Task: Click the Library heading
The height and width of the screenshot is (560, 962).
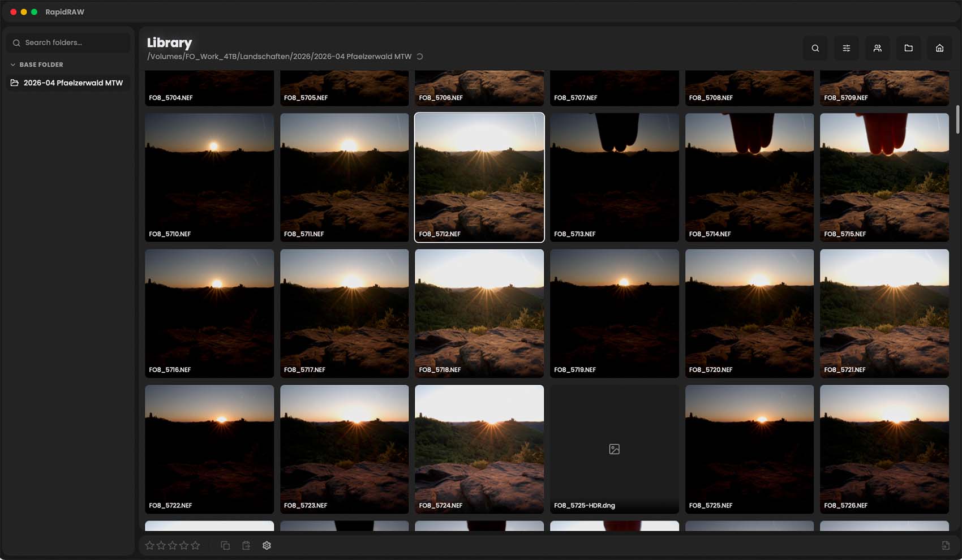Action: tap(169, 43)
